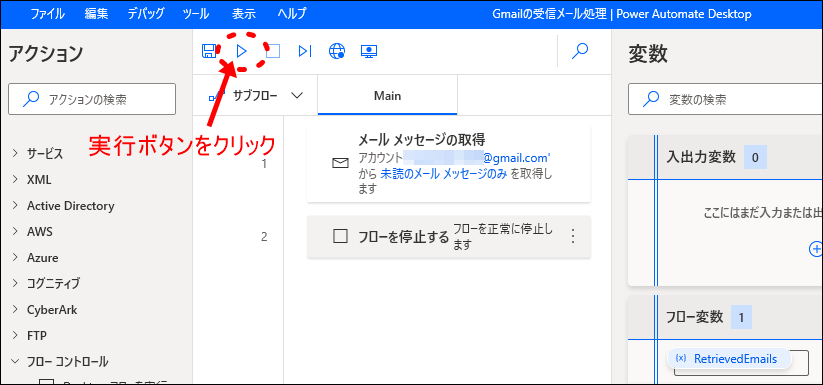This screenshot has width=823, height=385.
Task: Launch the web recorder globe icon
Action: click(337, 51)
